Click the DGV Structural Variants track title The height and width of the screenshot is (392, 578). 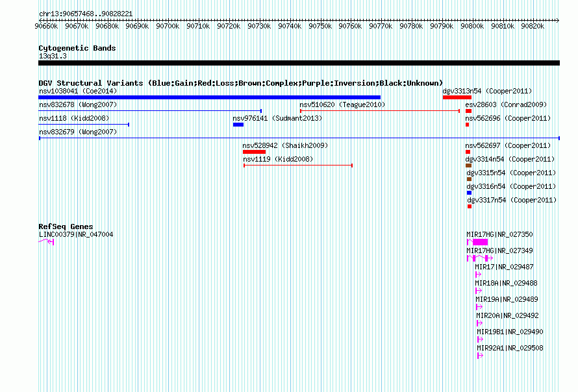(241, 83)
